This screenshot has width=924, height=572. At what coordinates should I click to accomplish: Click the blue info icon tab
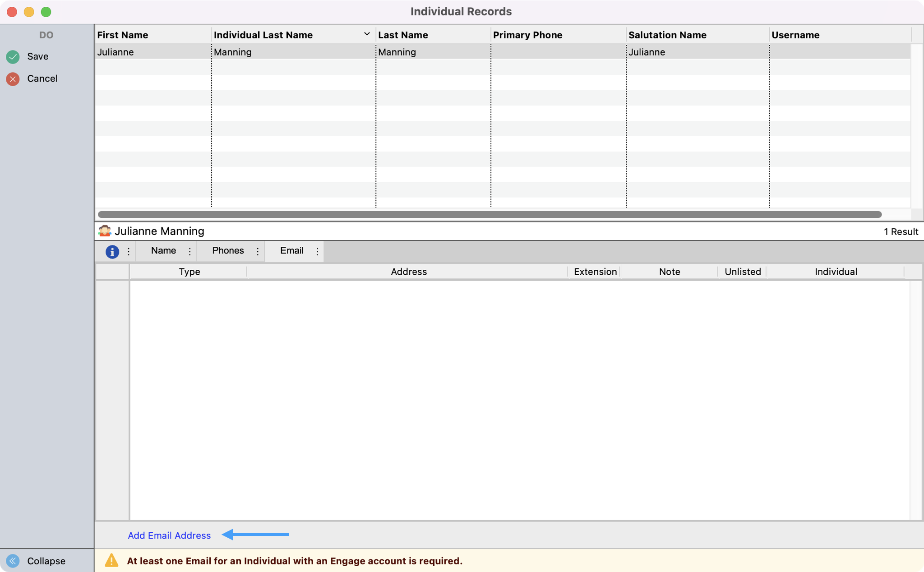coord(112,251)
